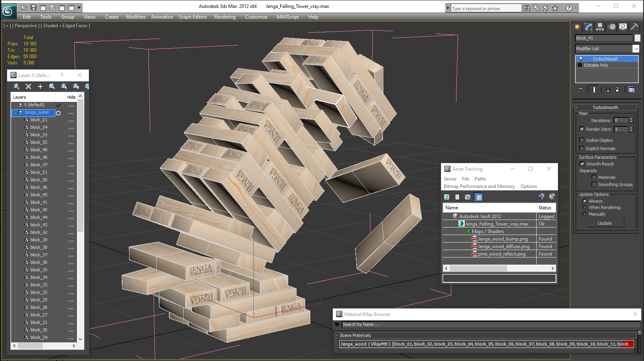The height and width of the screenshot is (361, 644).
Task: Click Delete Layer X icon in Layer dialog
Action: point(28,86)
